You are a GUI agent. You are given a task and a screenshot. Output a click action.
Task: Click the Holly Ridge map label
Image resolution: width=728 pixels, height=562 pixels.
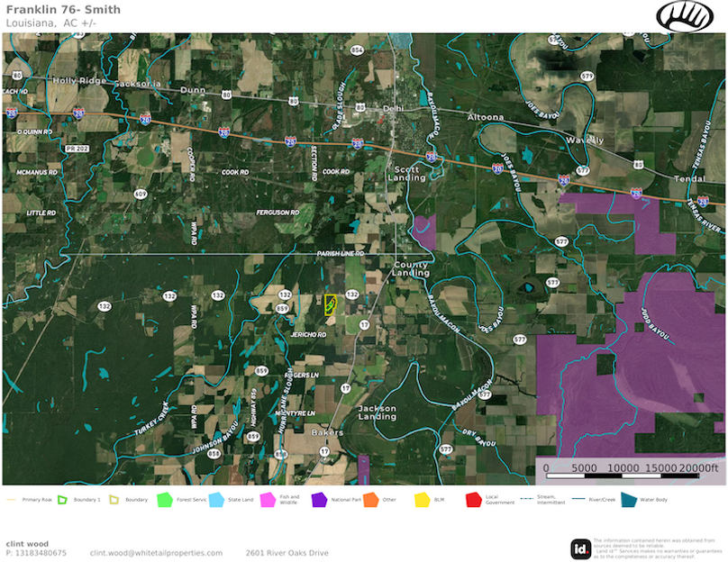pyautogui.click(x=79, y=81)
